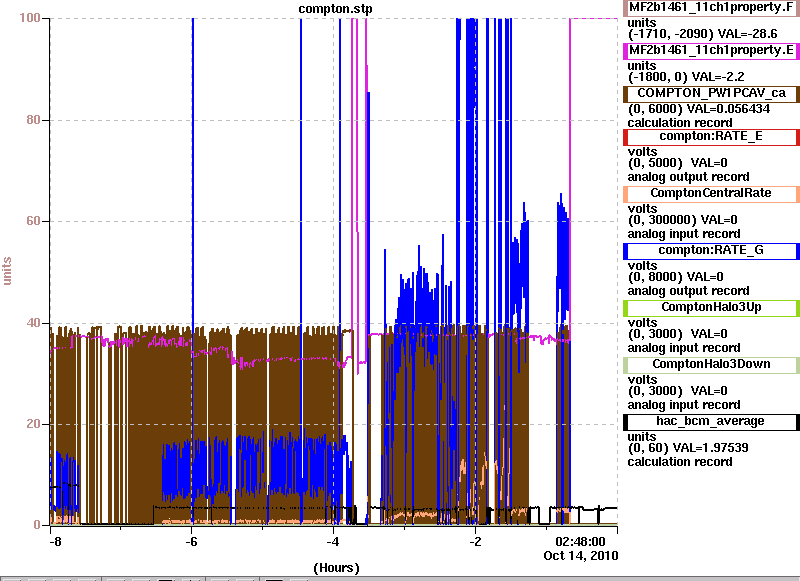Click the y-axis tick label 80

click(x=33, y=120)
